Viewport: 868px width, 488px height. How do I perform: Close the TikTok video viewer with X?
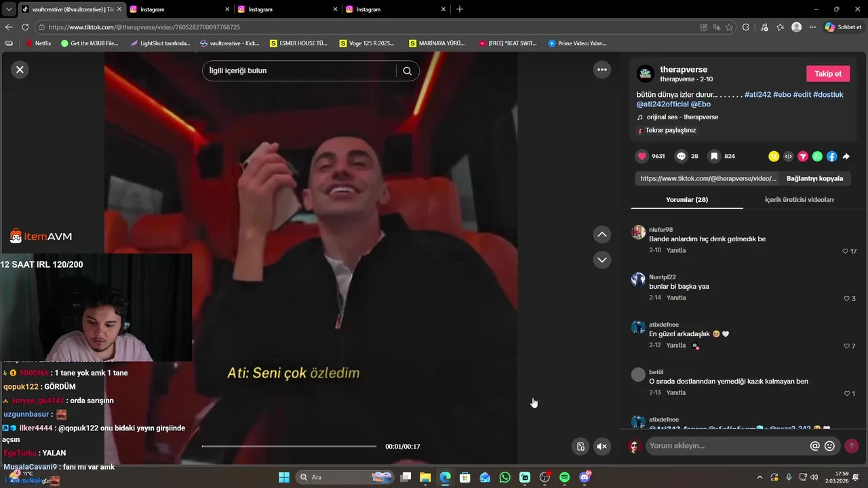coord(20,69)
